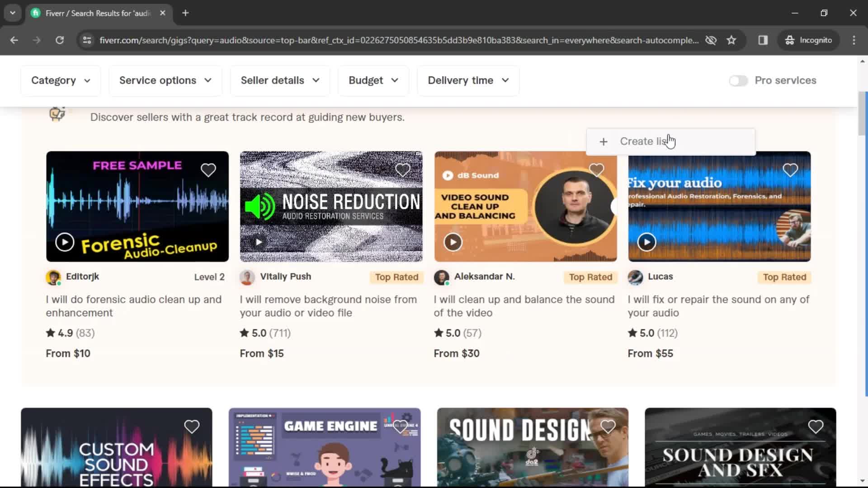Close the Fiverr search results tab

(x=163, y=13)
